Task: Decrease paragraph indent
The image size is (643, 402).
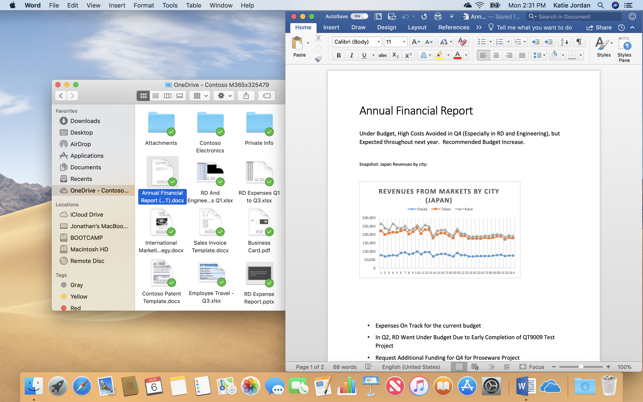Action: point(535,42)
